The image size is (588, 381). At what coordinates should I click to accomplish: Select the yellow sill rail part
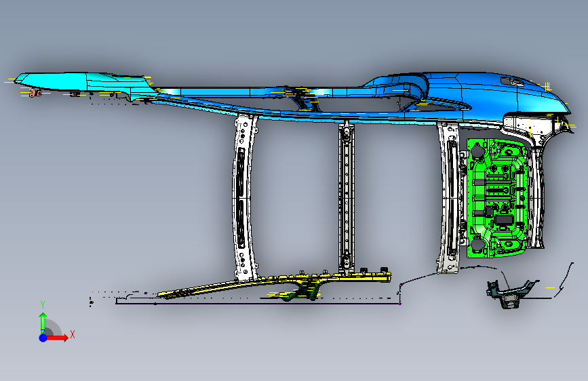pyautogui.click(x=275, y=283)
